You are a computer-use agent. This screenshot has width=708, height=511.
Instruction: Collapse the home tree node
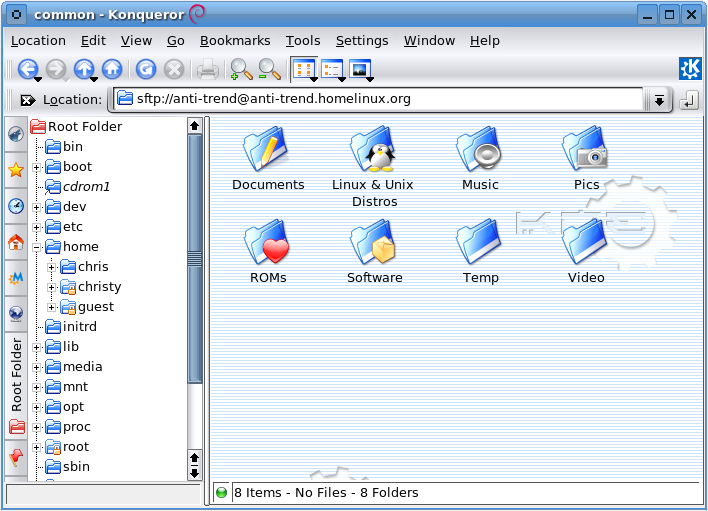point(37,247)
